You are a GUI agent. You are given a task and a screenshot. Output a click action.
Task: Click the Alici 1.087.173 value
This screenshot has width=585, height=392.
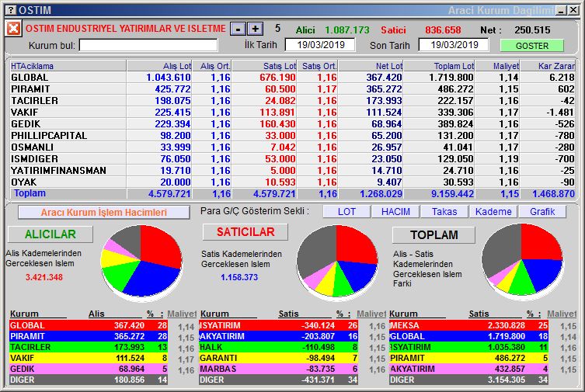click(347, 29)
